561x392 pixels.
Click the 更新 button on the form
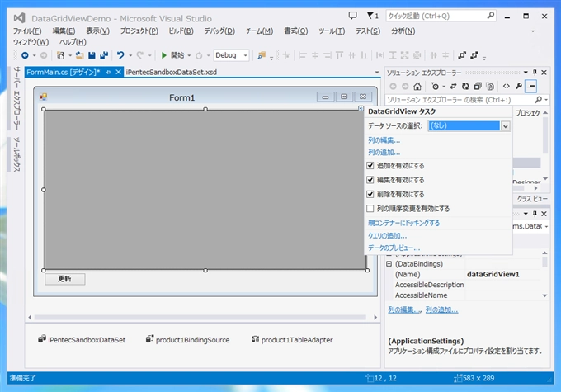point(64,279)
